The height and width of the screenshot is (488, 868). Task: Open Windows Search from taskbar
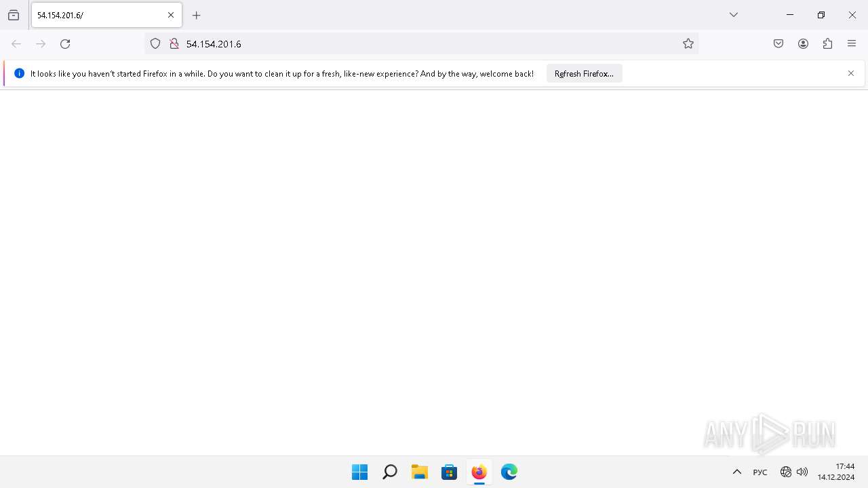389,472
